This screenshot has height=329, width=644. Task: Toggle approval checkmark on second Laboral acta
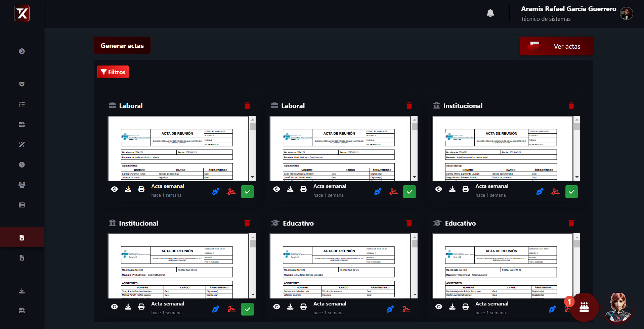point(409,191)
